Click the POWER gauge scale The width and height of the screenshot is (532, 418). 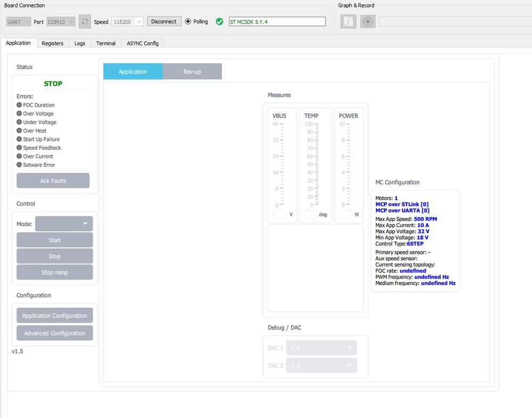point(345,164)
